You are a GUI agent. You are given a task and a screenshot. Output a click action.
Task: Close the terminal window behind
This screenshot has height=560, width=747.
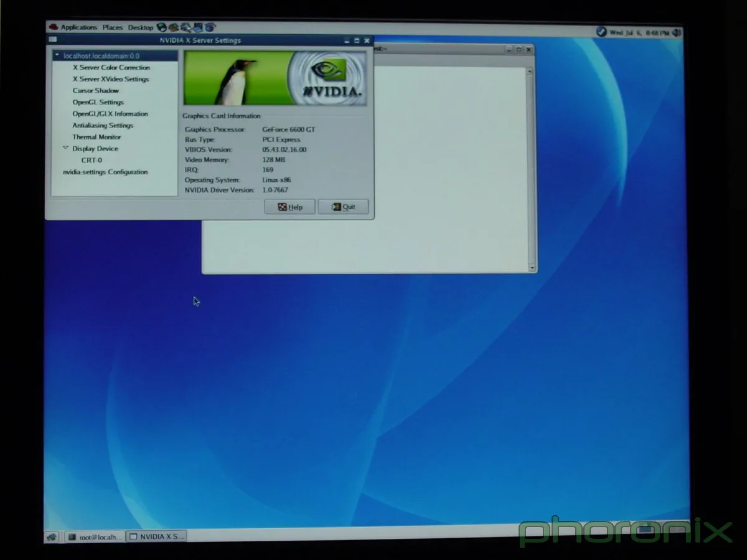(529, 49)
